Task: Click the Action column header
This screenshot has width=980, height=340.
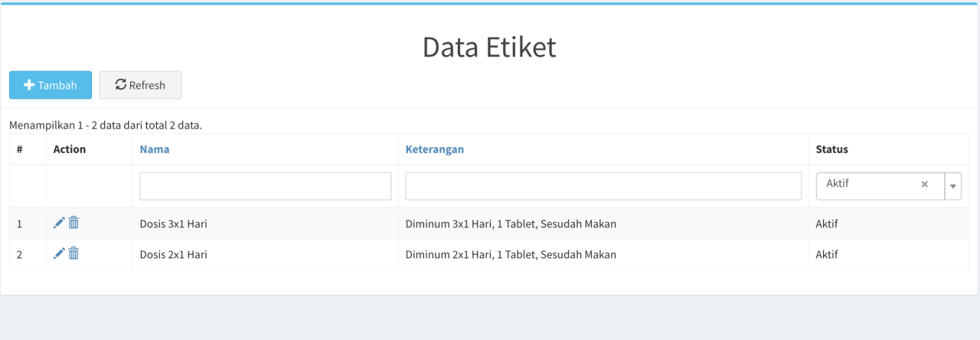Action: [x=70, y=149]
